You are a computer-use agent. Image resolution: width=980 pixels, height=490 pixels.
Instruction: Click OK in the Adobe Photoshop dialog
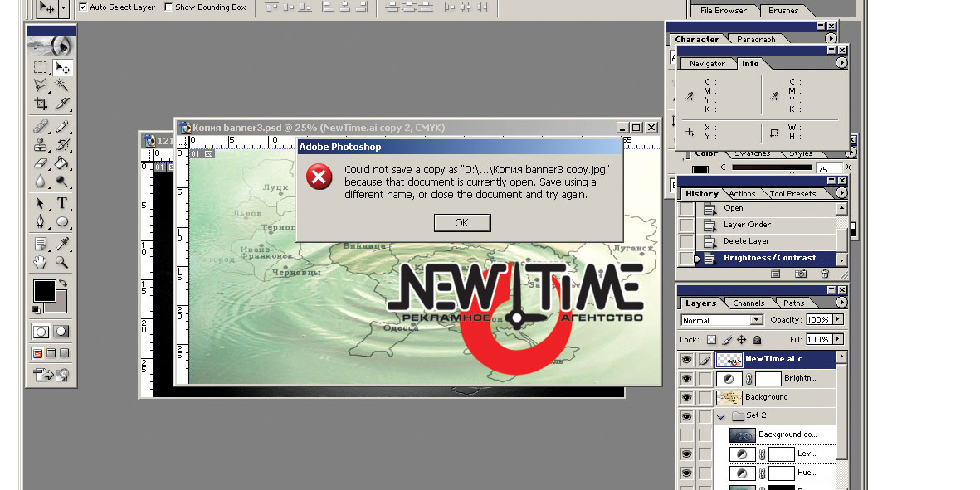(x=462, y=223)
